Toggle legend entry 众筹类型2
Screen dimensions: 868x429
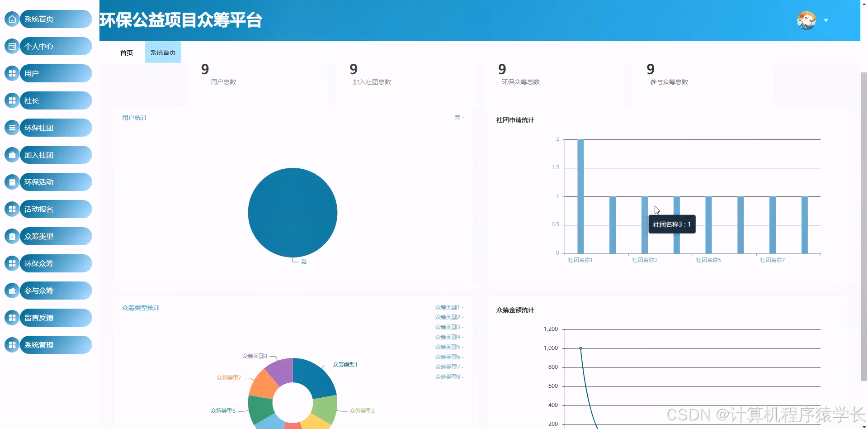tap(449, 317)
